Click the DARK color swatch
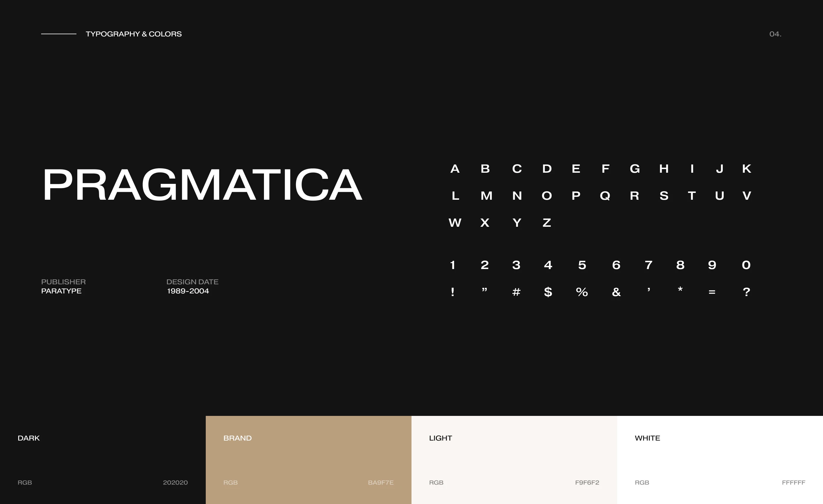The height and width of the screenshot is (504, 823). [x=103, y=460]
